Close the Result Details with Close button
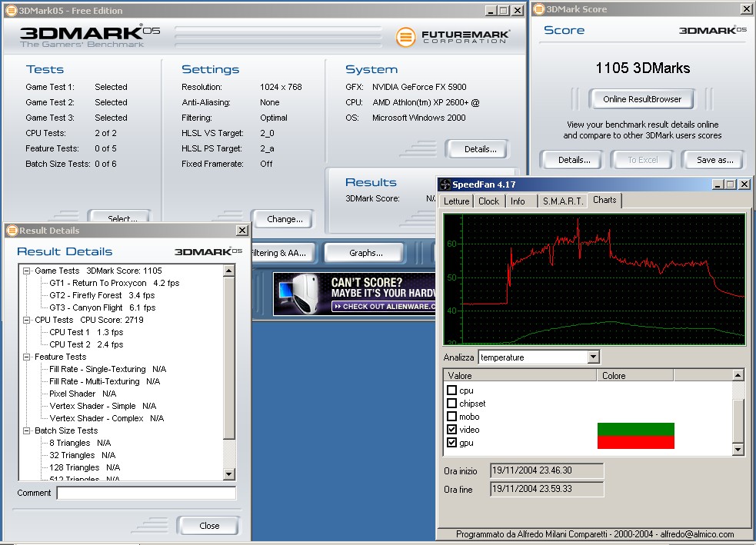 pyautogui.click(x=209, y=526)
